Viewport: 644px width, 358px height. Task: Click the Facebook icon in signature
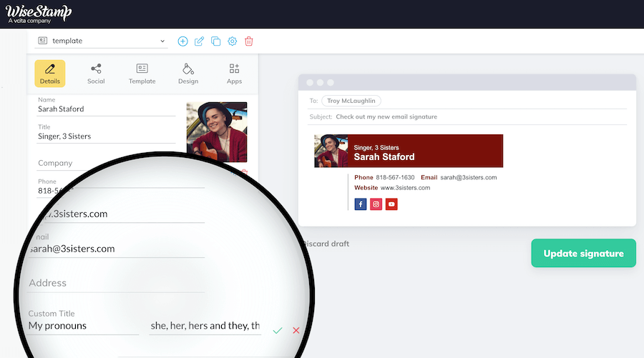(x=360, y=204)
